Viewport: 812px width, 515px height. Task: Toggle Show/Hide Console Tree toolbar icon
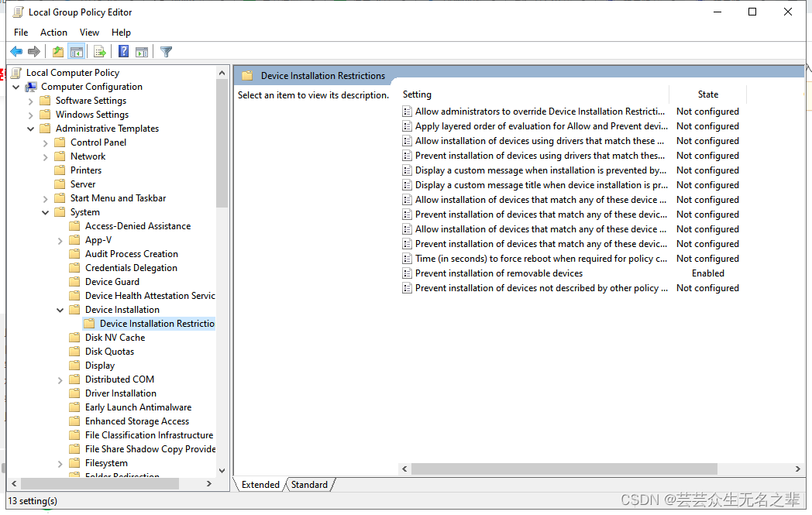[x=77, y=52]
